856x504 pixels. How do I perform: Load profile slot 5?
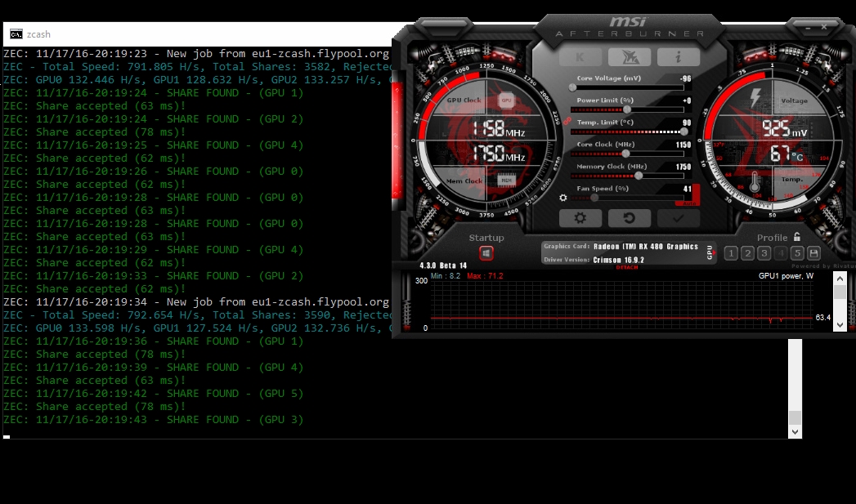tap(797, 253)
